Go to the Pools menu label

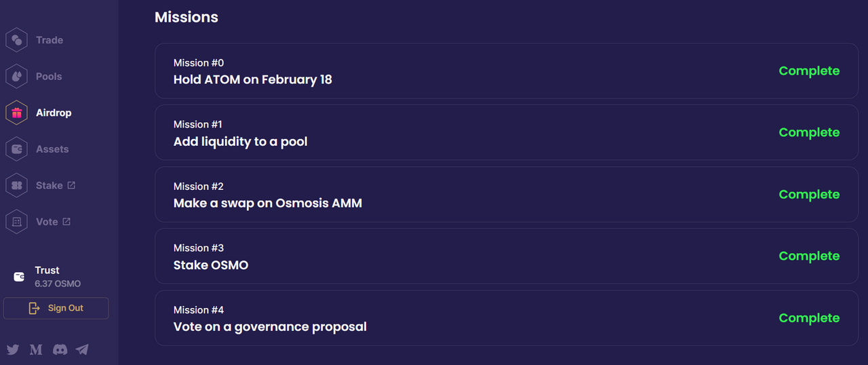click(49, 77)
